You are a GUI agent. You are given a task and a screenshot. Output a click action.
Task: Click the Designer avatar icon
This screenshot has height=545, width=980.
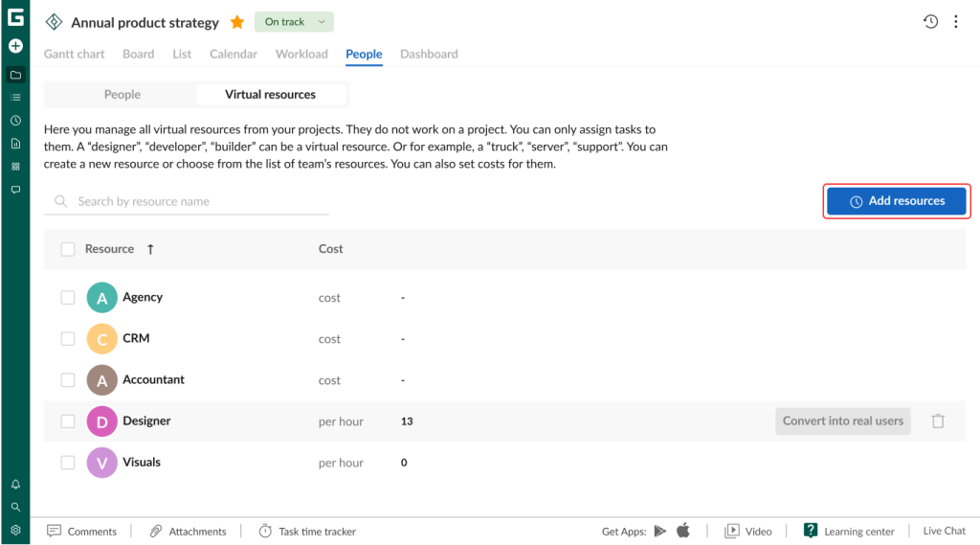pos(101,421)
